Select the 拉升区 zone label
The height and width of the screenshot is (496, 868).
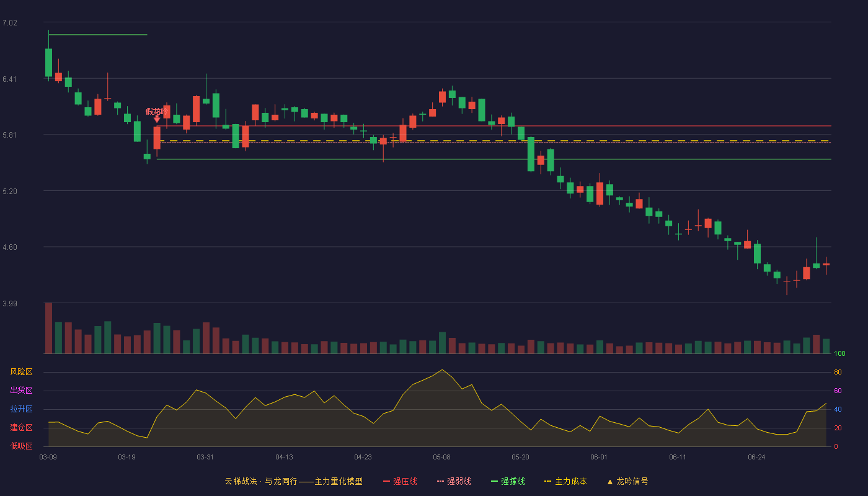21,409
